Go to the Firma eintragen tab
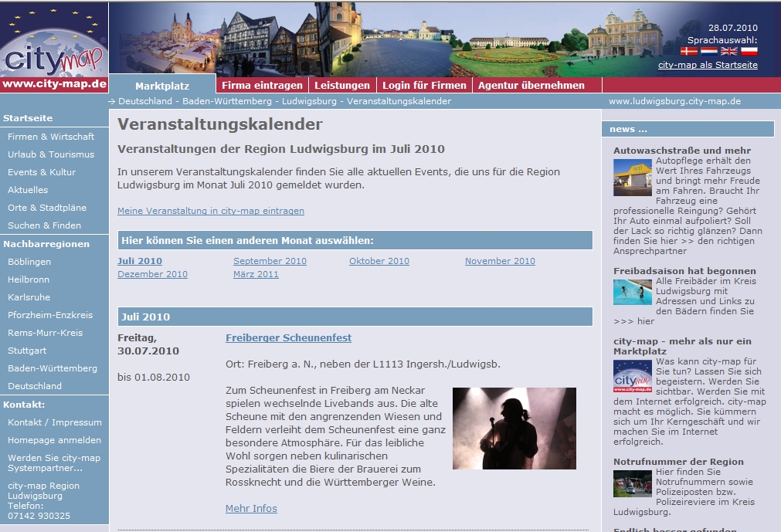Screen dimensions: 781x532 coord(262,85)
